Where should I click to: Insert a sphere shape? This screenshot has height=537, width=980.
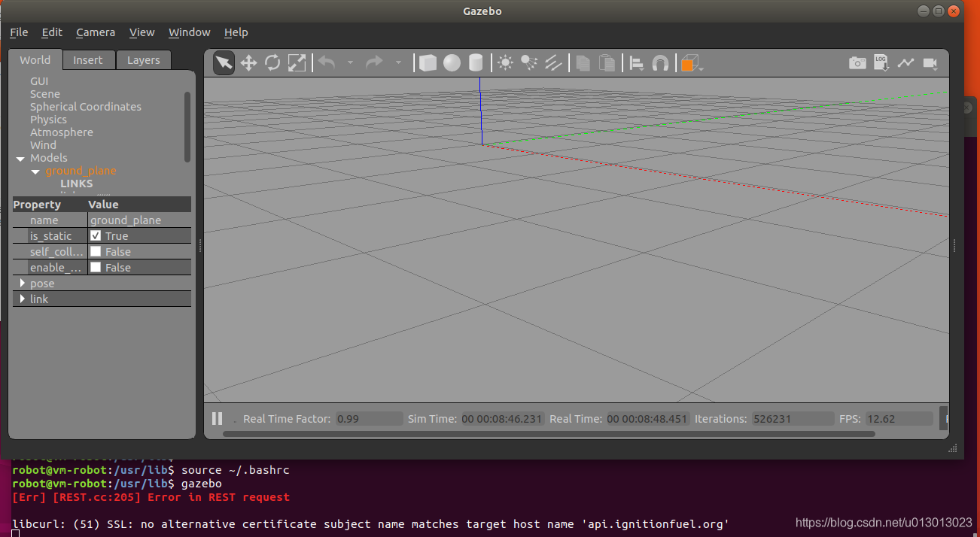pyautogui.click(x=452, y=63)
